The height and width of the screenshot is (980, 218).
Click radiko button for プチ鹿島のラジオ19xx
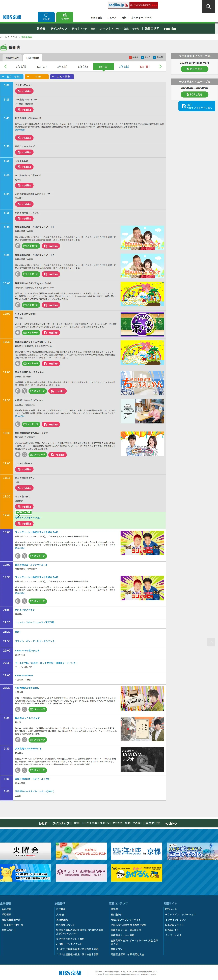point(24,110)
